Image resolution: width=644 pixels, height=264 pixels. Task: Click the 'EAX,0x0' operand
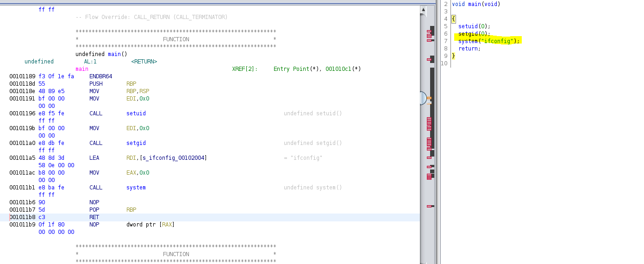click(138, 173)
